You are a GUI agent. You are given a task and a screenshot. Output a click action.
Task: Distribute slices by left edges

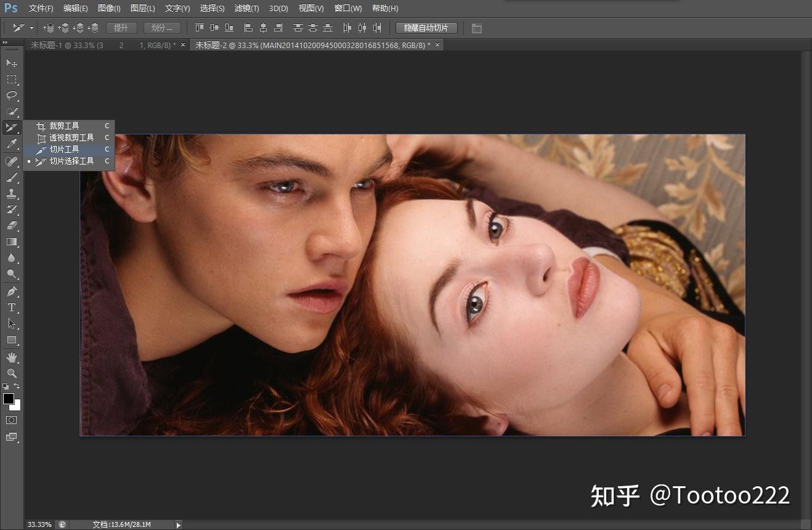[347, 28]
